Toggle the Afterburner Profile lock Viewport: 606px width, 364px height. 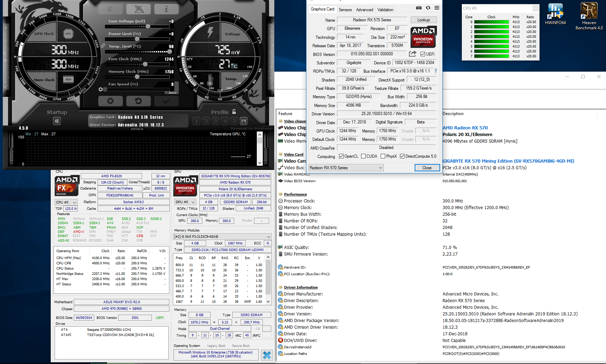point(234,112)
